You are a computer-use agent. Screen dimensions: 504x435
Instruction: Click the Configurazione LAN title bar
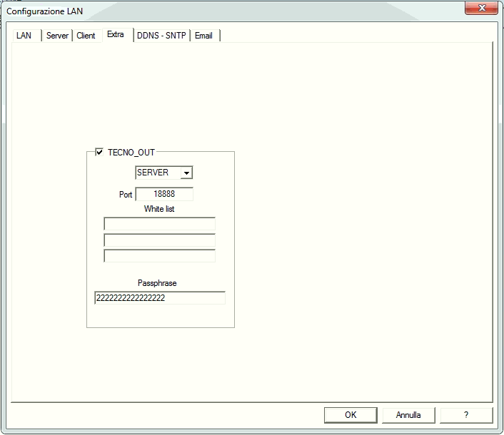click(214, 10)
